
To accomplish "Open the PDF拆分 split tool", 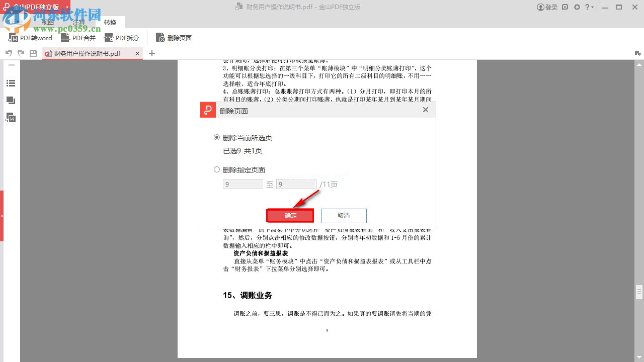I will point(121,38).
